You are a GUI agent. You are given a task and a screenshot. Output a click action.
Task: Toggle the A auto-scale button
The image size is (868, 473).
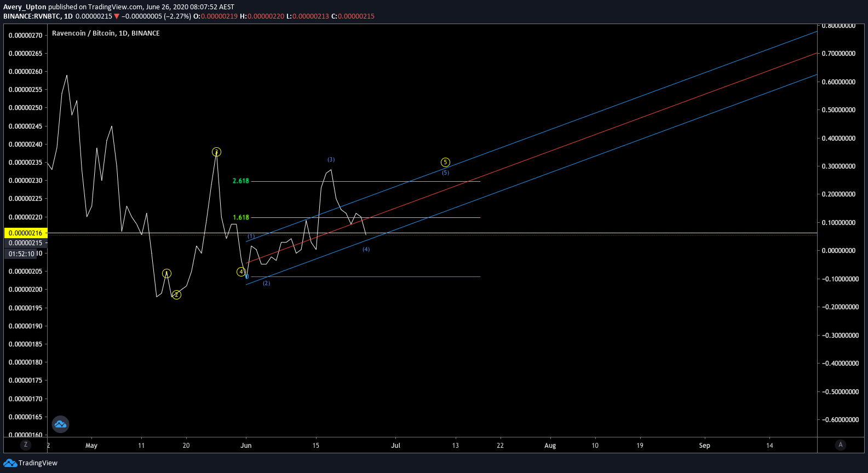(x=841, y=445)
